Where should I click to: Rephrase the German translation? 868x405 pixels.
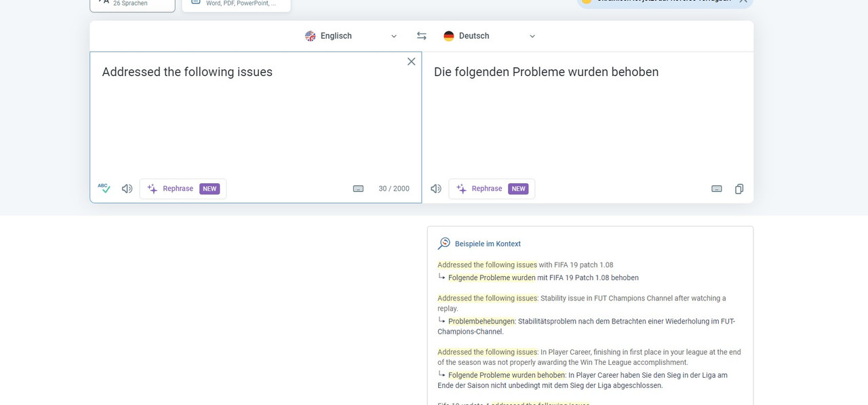pyautogui.click(x=492, y=189)
